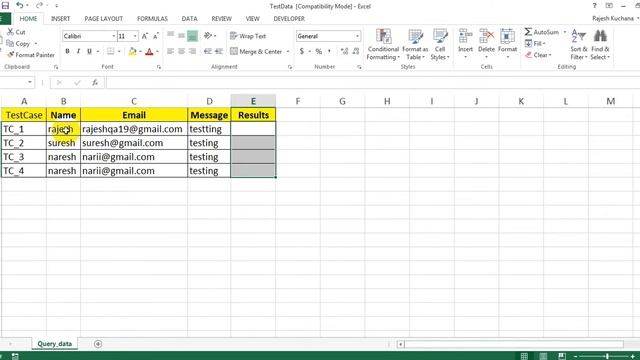Screen dimensions: 640x360
Task: Open Format as Table gallery
Action: pyautogui.click(x=415, y=45)
